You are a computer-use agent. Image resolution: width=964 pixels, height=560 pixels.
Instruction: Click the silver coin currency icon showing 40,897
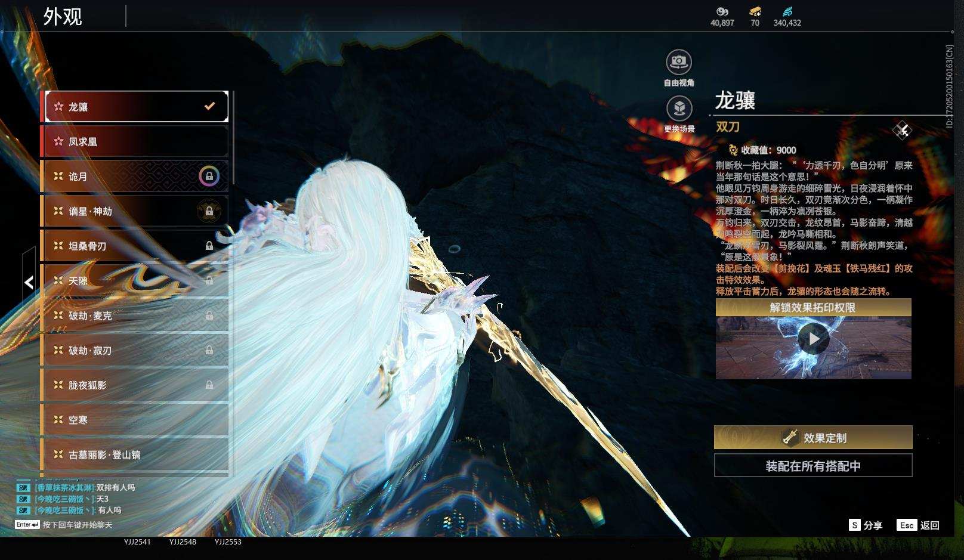(x=722, y=11)
